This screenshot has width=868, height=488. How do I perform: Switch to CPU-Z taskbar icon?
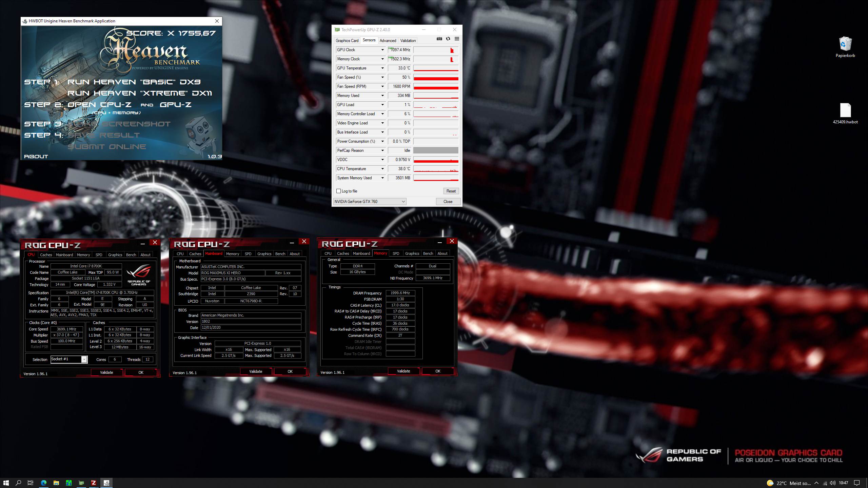tap(94, 483)
